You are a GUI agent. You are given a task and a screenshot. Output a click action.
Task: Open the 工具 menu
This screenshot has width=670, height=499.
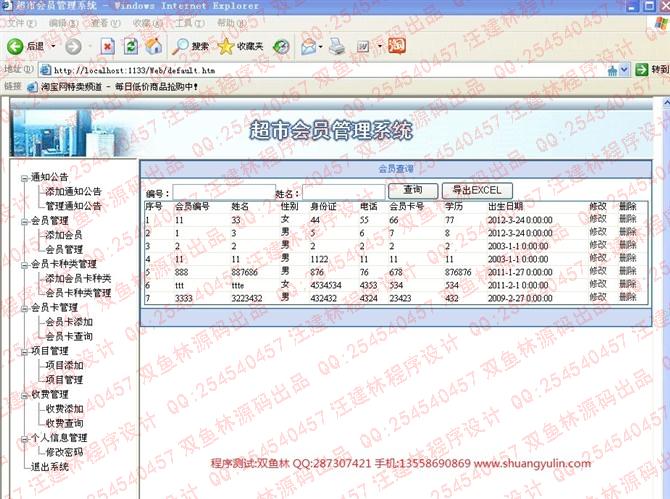[189, 23]
